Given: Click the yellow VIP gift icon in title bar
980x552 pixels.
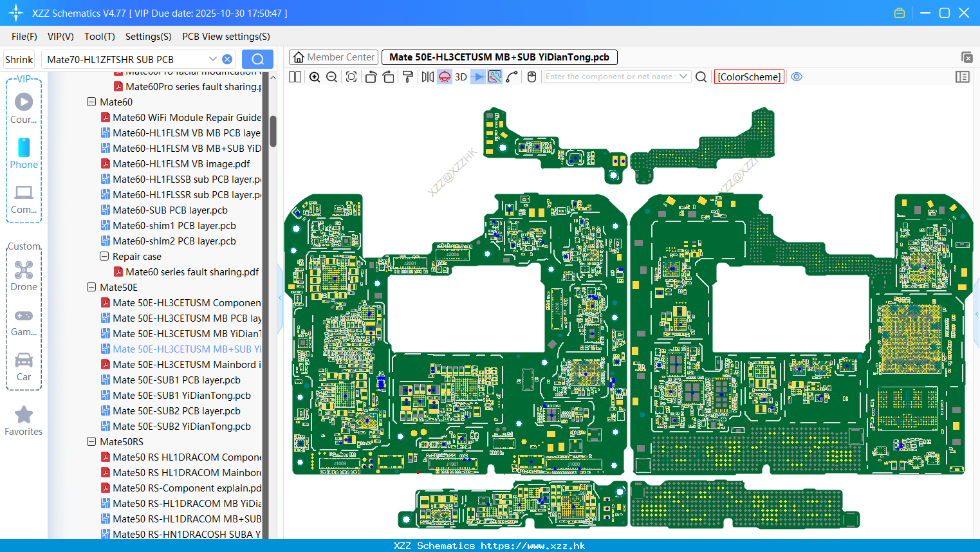Looking at the screenshot, I should pos(900,13).
